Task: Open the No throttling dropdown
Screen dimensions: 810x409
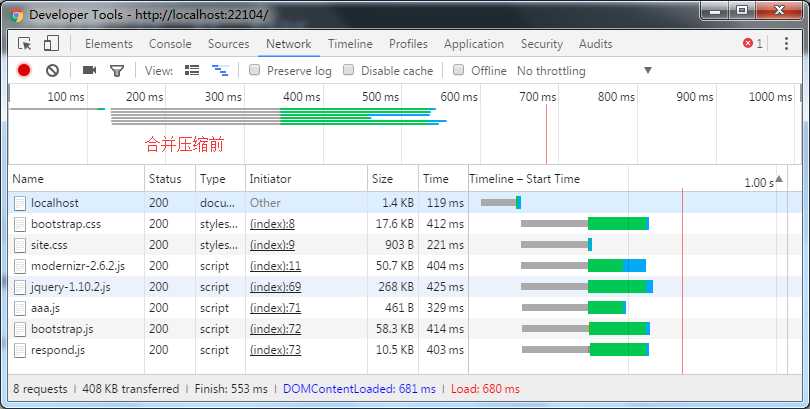Action: click(584, 71)
